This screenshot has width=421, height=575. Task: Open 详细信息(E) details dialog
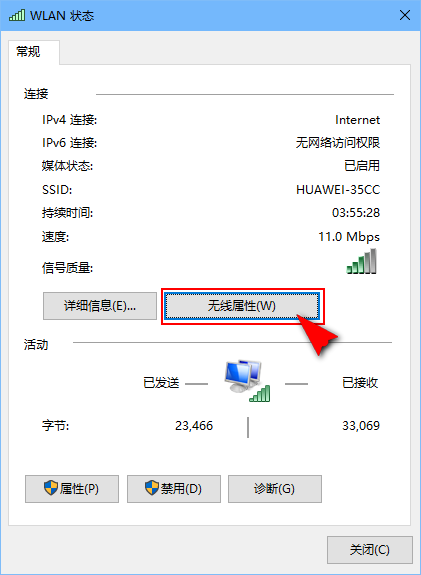point(100,306)
